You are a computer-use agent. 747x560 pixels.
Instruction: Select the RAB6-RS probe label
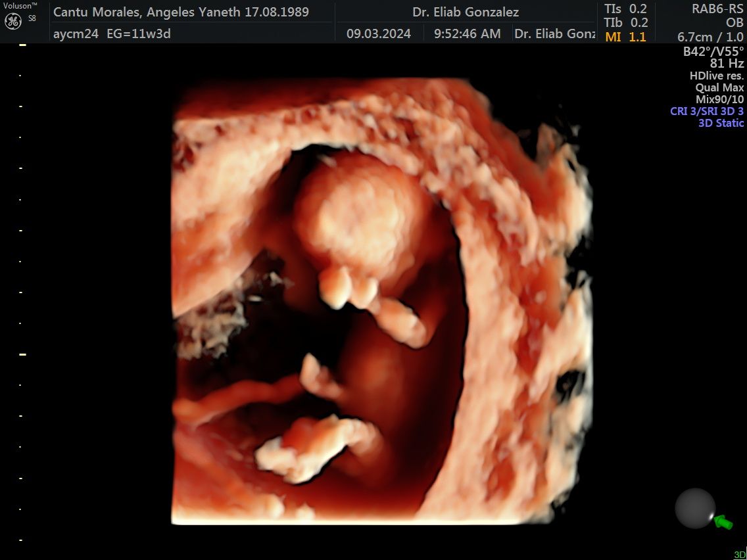(x=717, y=9)
